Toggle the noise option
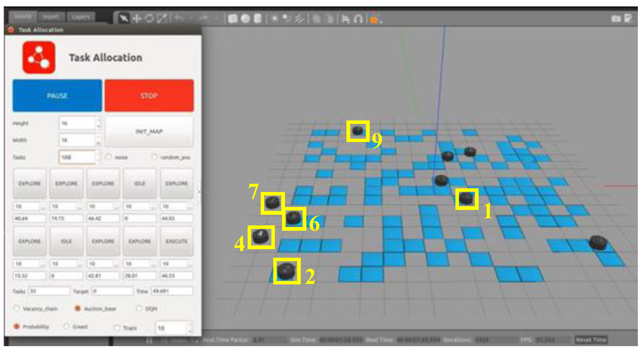 click(108, 157)
